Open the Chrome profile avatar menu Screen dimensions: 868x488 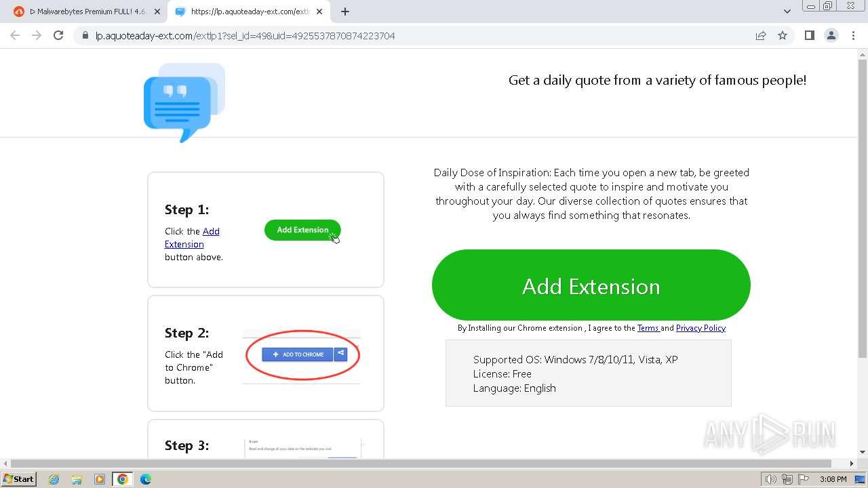coord(831,35)
